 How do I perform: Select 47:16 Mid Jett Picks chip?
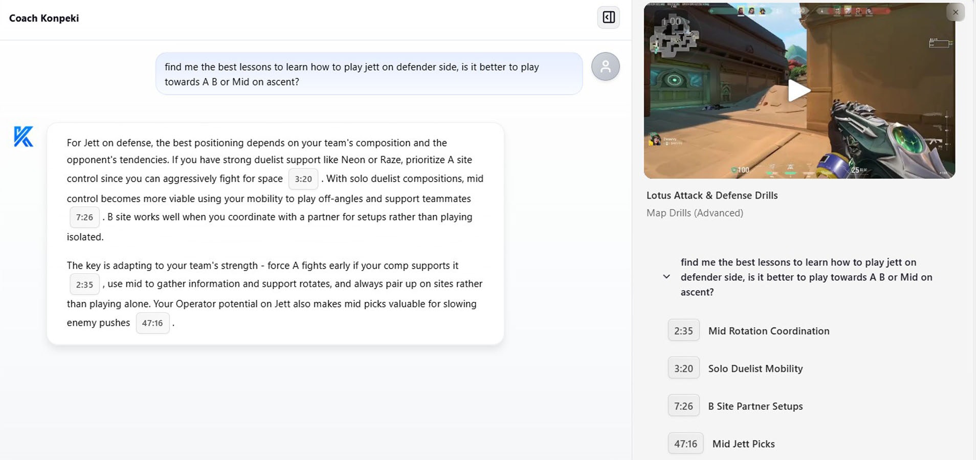click(685, 444)
